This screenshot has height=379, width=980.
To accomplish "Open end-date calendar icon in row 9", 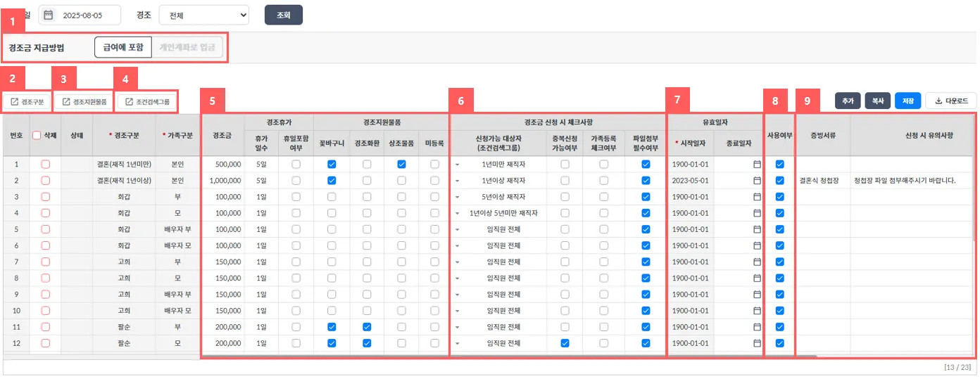I will (758, 294).
